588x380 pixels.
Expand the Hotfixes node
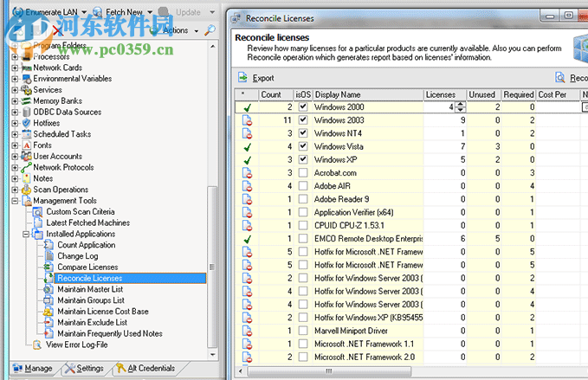click(x=15, y=123)
